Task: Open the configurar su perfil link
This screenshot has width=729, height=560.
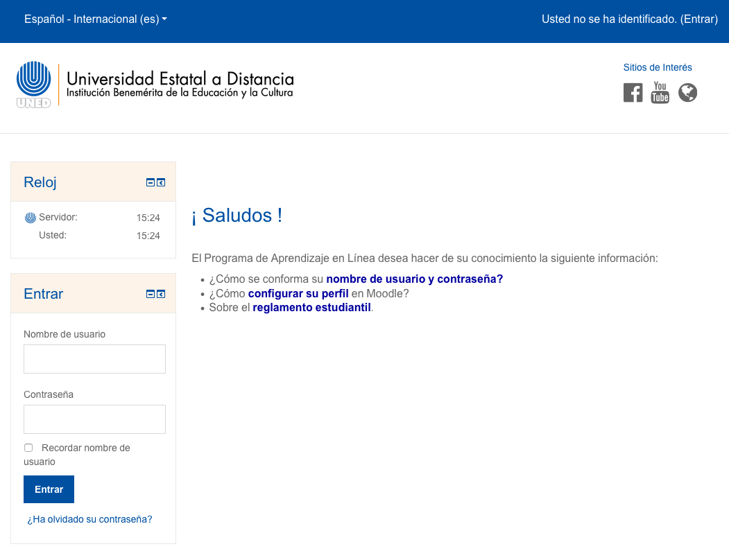Action: (298, 293)
